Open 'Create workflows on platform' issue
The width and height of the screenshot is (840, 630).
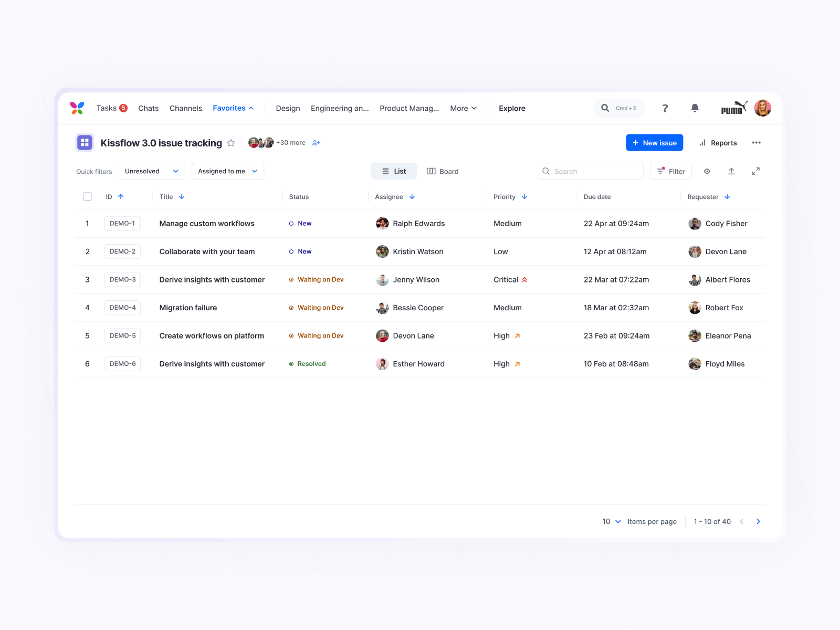click(212, 336)
